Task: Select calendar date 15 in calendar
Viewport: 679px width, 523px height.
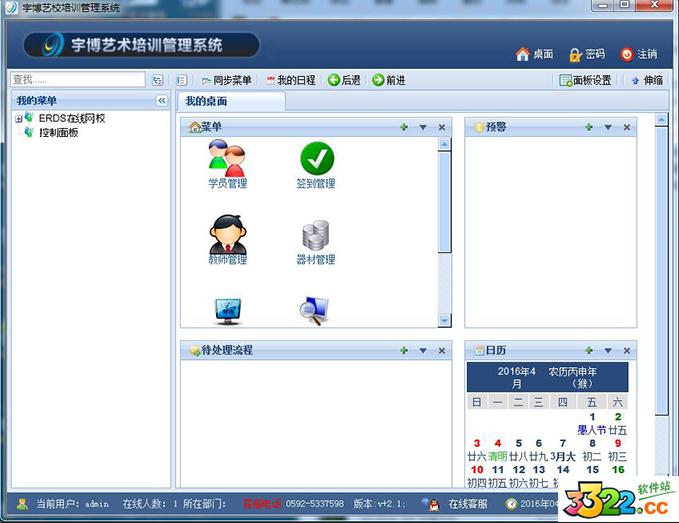Action: (592, 470)
